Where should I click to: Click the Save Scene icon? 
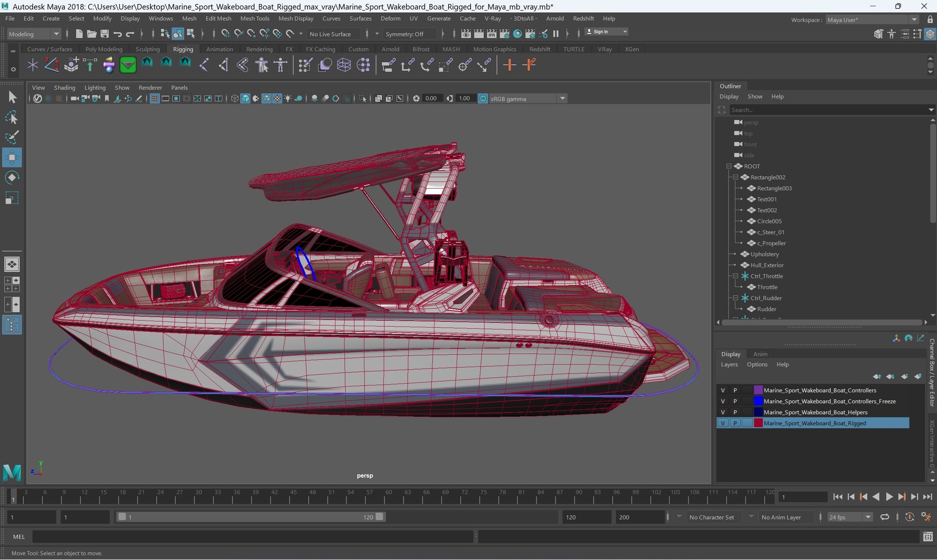pyautogui.click(x=104, y=34)
